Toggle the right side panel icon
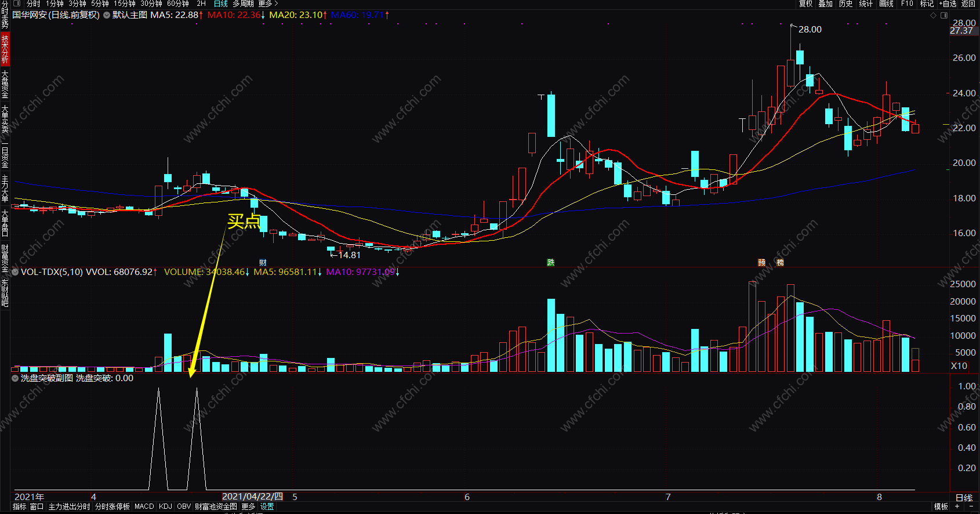980x514 pixels. tap(944, 15)
